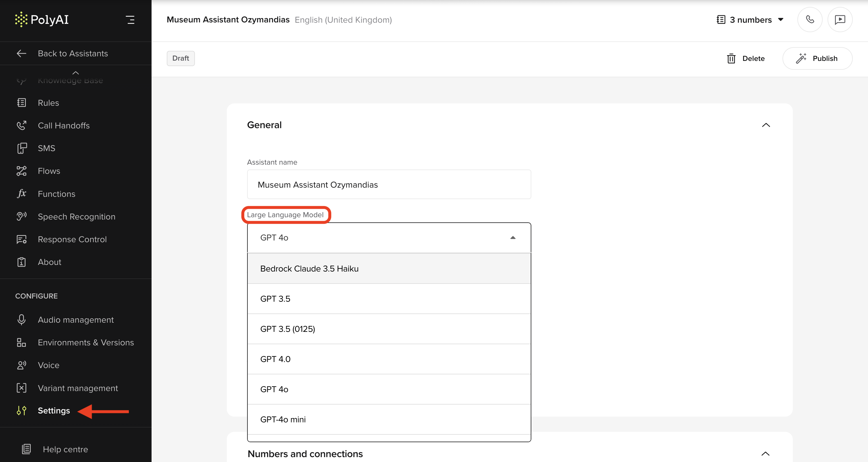Click the phone call icon in header
The image size is (868, 462).
[x=810, y=20]
